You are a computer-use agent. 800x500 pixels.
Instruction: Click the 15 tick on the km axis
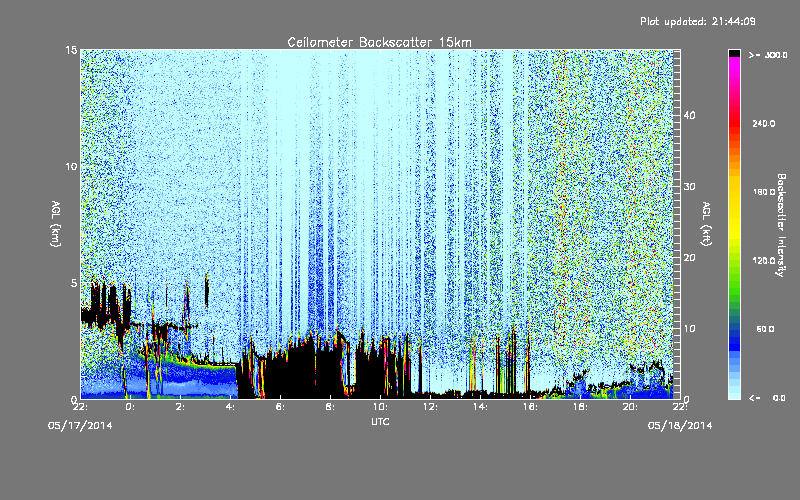[71, 50]
